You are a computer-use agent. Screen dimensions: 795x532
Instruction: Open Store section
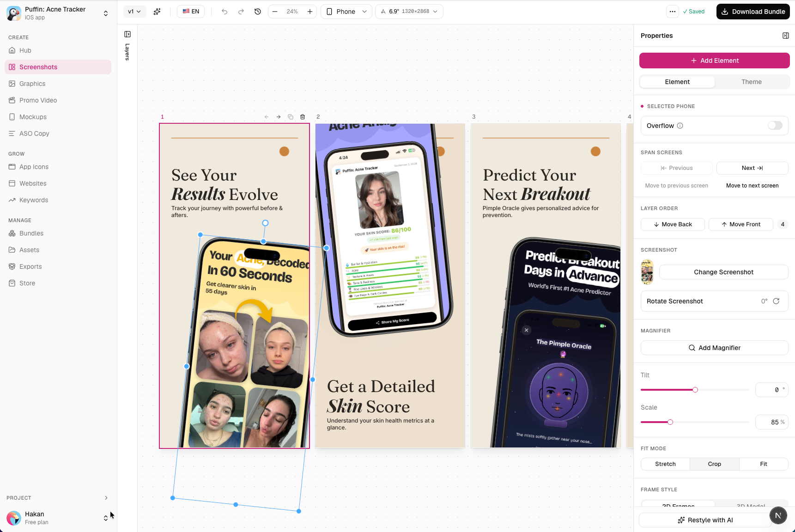58,283
